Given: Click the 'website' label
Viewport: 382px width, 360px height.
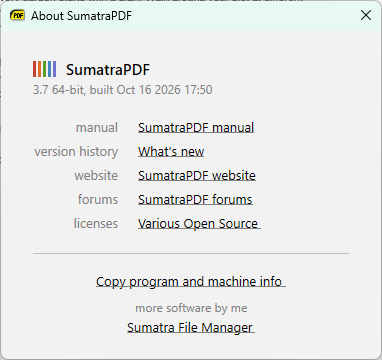Looking at the screenshot, I should [x=96, y=176].
